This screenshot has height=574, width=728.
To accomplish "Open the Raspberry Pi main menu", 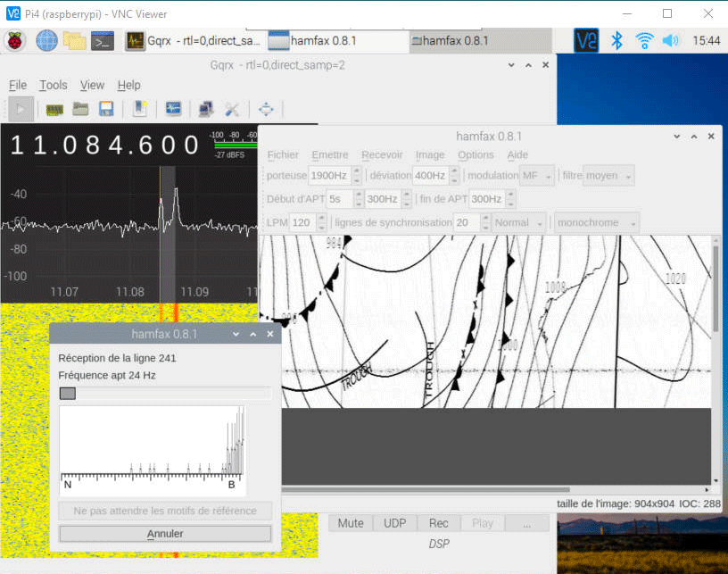I will (15, 41).
